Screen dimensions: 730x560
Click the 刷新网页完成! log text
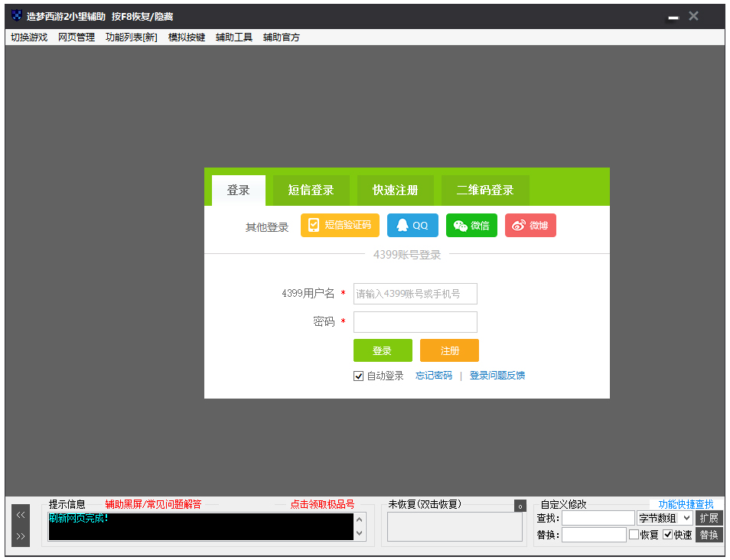(x=78, y=518)
